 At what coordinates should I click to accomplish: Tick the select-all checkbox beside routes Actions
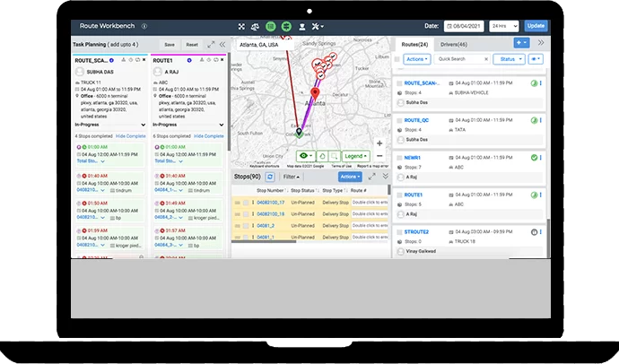click(397, 59)
